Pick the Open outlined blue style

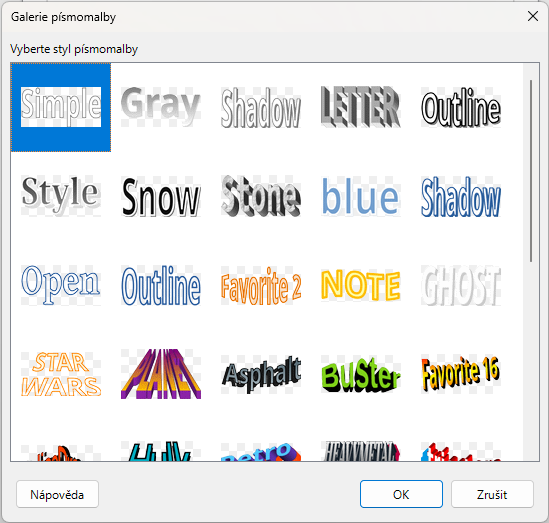point(61,285)
